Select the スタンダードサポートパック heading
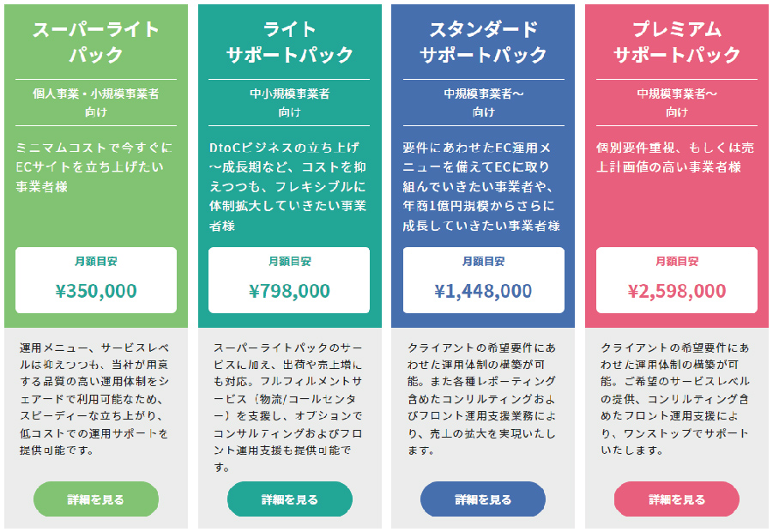The height and width of the screenshot is (532, 773). pos(483,42)
